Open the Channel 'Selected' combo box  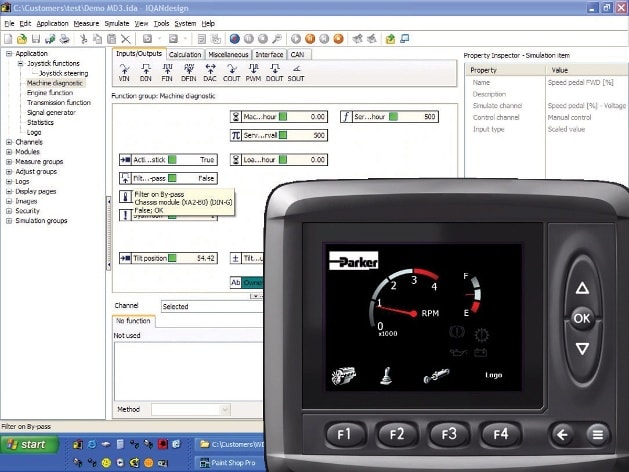pyautogui.click(x=212, y=306)
